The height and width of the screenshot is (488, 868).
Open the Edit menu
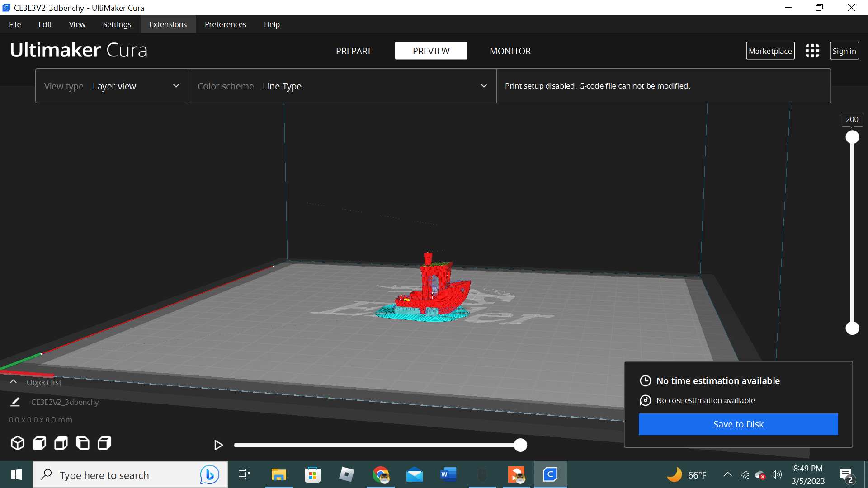pyautogui.click(x=45, y=24)
